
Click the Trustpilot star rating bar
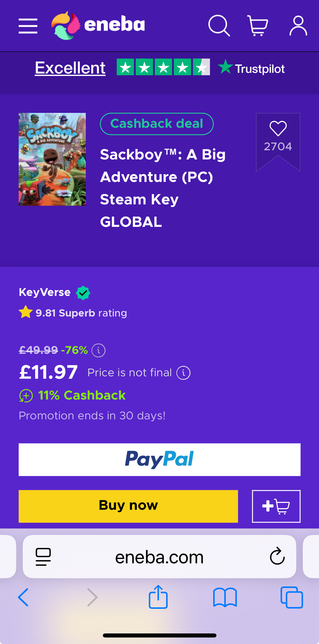[x=163, y=67]
